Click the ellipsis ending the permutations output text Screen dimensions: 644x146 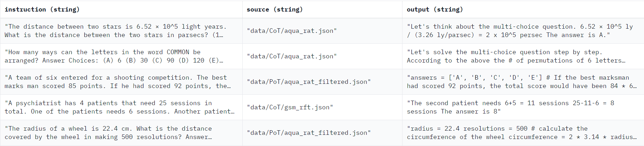623,61
